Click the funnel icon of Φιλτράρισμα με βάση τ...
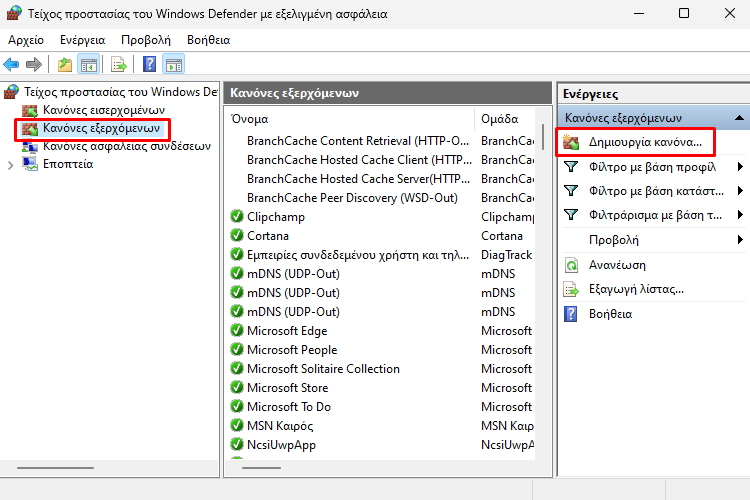 click(571, 214)
